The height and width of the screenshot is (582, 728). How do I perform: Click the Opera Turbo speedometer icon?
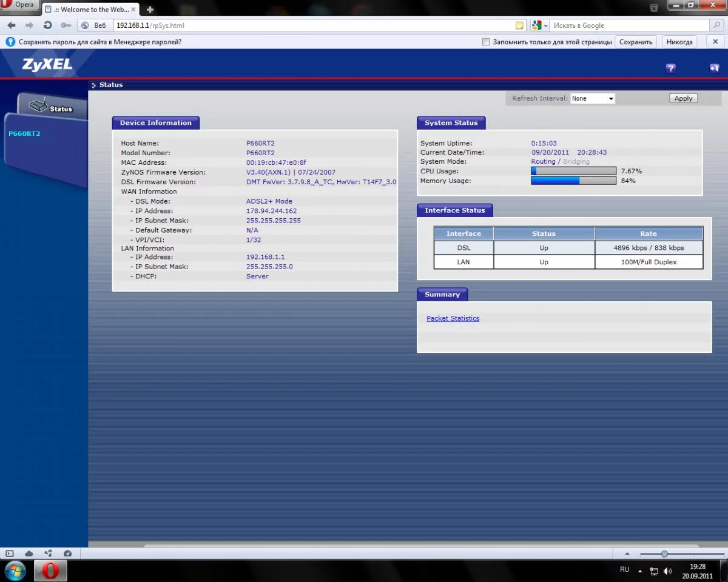pos(67,554)
